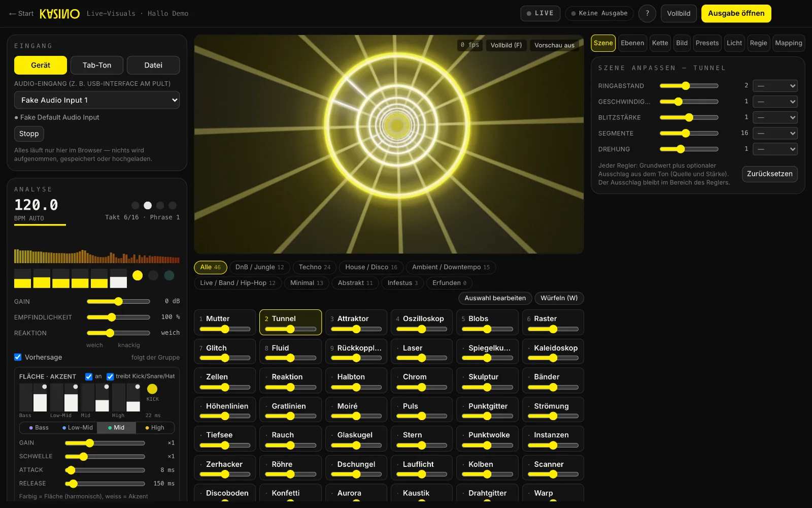Open the Presets tab
The image size is (812, 508).
click(x=707, y=43)
